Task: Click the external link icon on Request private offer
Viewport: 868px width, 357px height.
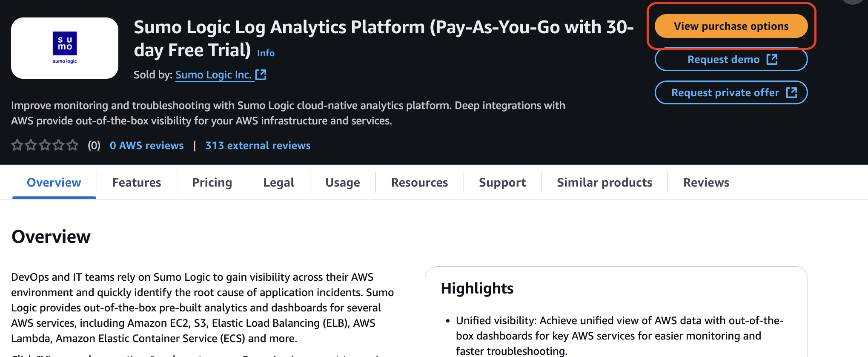Action: [x=791, y=92]
